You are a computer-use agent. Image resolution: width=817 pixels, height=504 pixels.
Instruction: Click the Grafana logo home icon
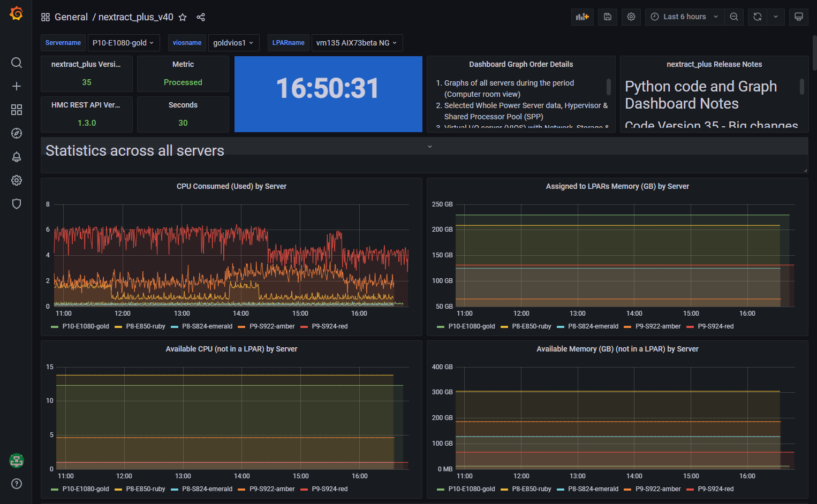click(16, 13)
